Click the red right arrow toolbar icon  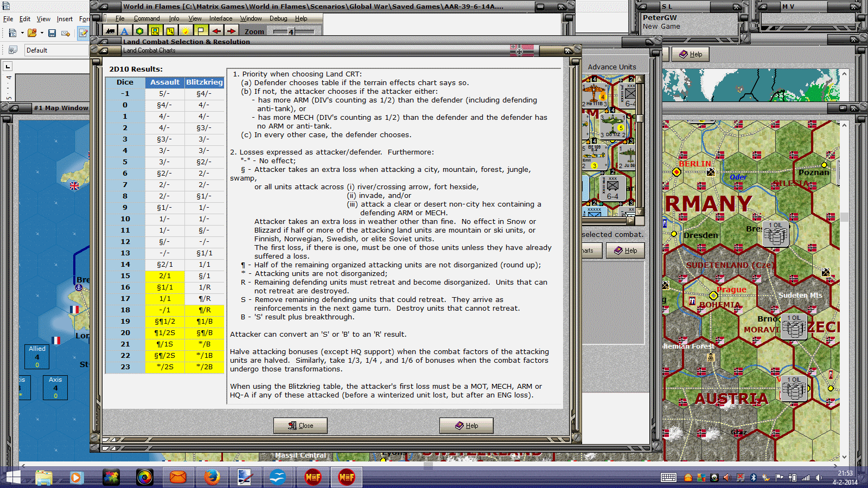tap(231, 31)
